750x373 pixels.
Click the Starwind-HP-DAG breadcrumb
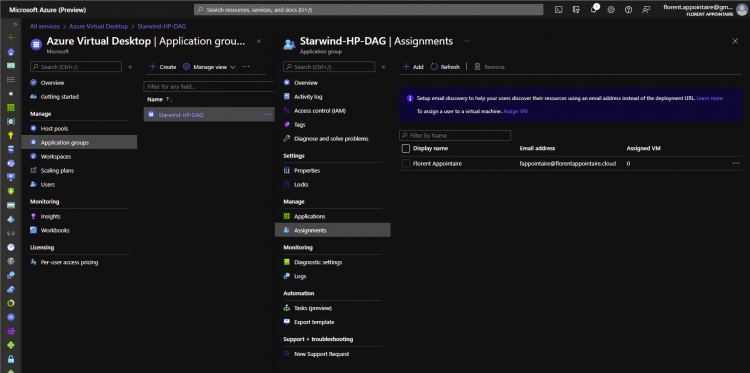(x=162, y=27)
